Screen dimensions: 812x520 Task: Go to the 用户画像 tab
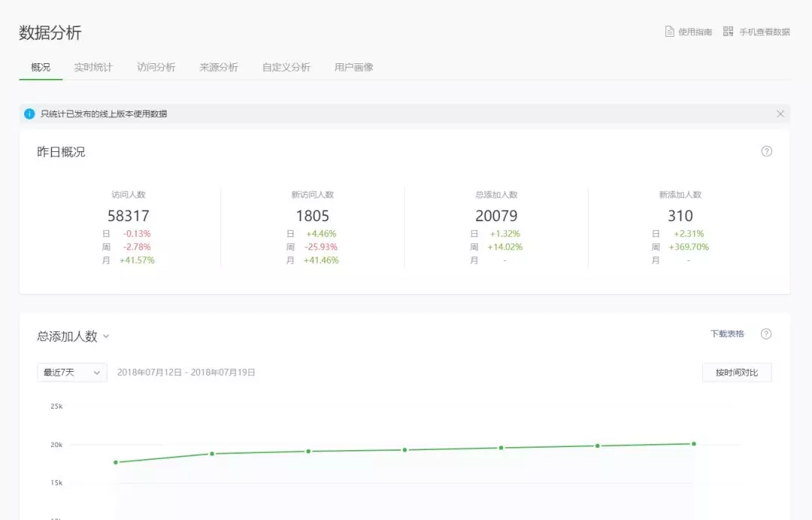point(353,68)
